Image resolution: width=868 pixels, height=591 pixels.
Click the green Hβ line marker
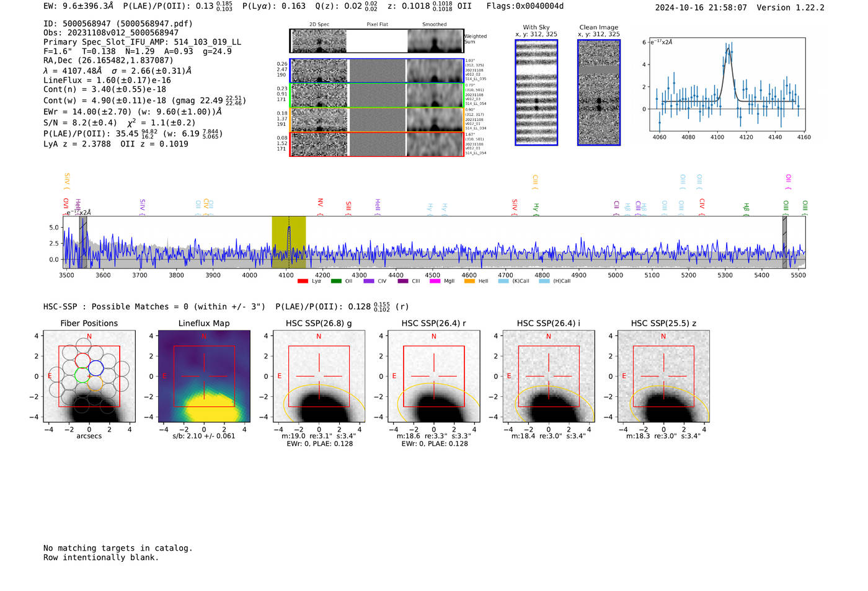tap(746, 207)
